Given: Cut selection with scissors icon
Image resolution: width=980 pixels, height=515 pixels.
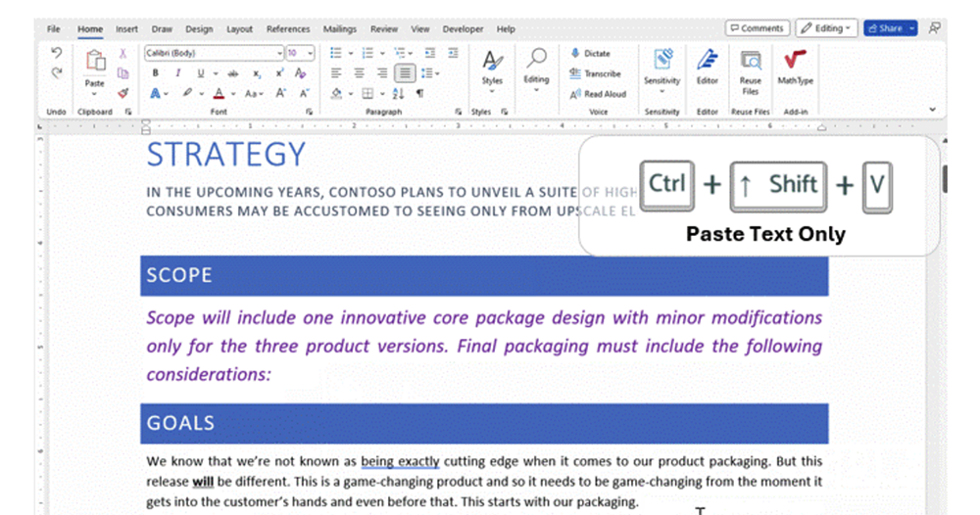Looking at the screenshot, I should point(123,54).
